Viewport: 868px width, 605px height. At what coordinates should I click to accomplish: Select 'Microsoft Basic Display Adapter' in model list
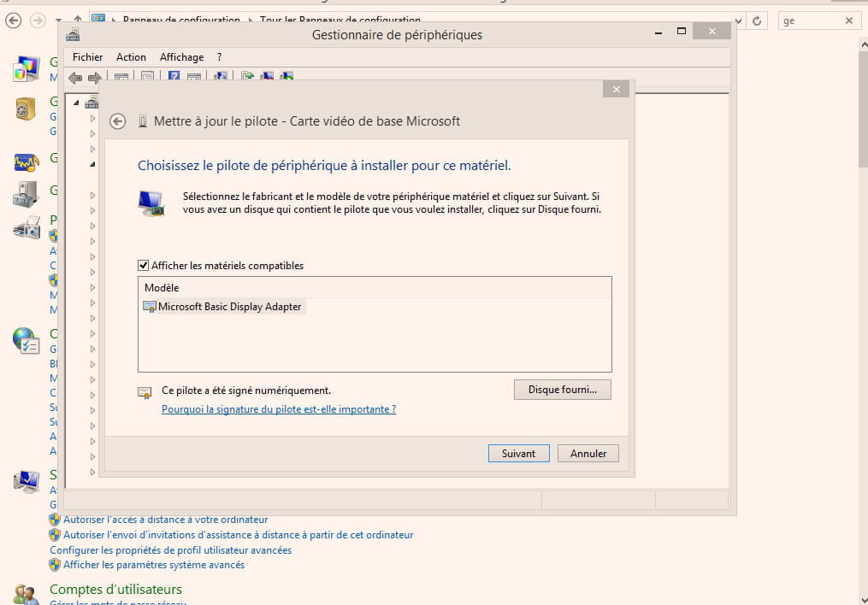point(222,307)
